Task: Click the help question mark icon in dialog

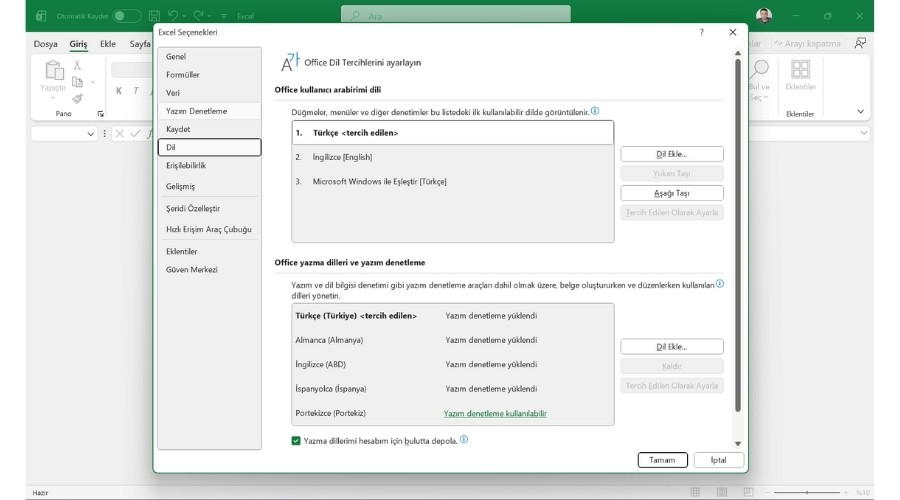Action: point(700,33)
